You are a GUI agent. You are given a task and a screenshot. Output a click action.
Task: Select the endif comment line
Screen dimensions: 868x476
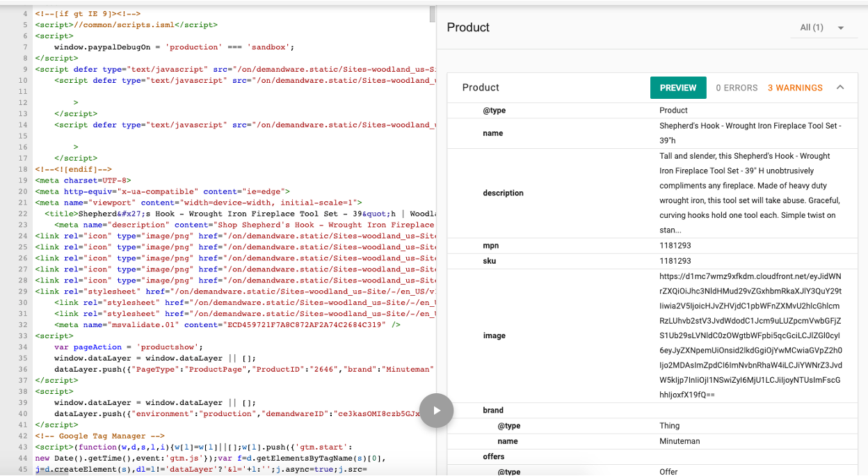(73, 170)
